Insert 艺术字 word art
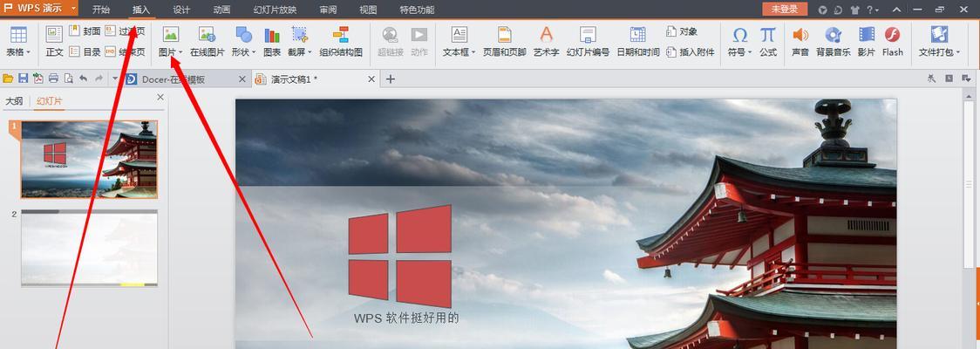The height and width of the screenshot is (349, 980). (547, 42)
